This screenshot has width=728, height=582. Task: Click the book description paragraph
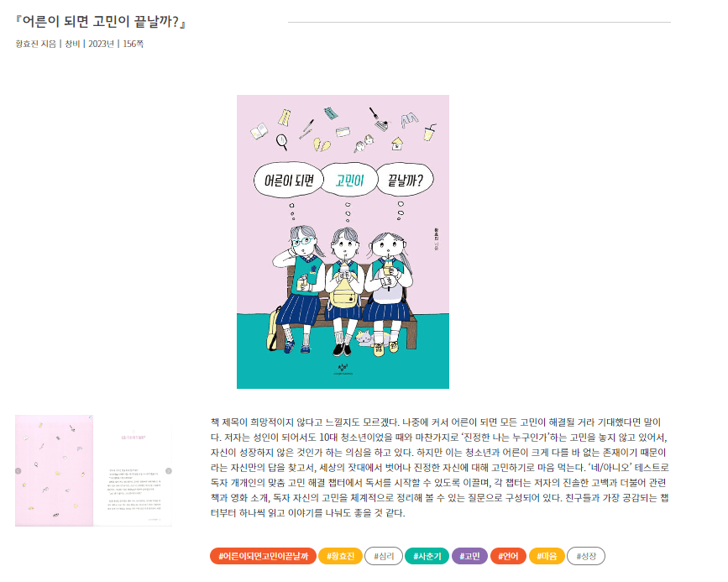click(440, 467)
